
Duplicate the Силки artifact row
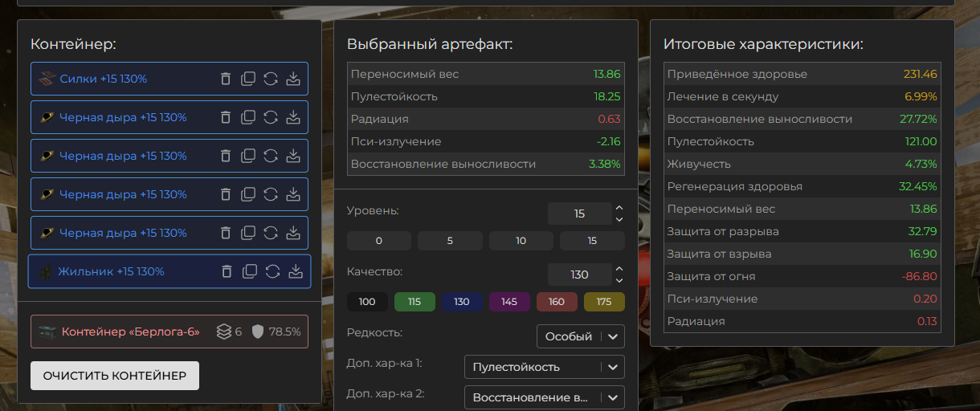tap(248, 79)
